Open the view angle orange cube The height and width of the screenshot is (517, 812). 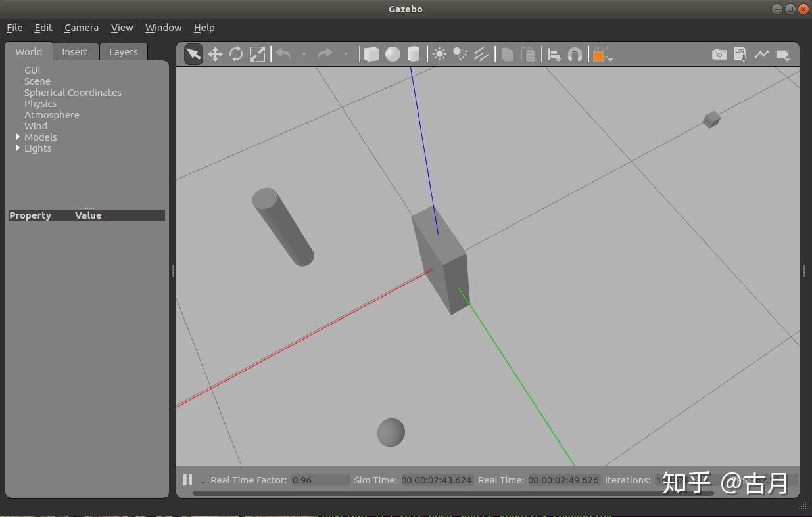tap(601, 55)
